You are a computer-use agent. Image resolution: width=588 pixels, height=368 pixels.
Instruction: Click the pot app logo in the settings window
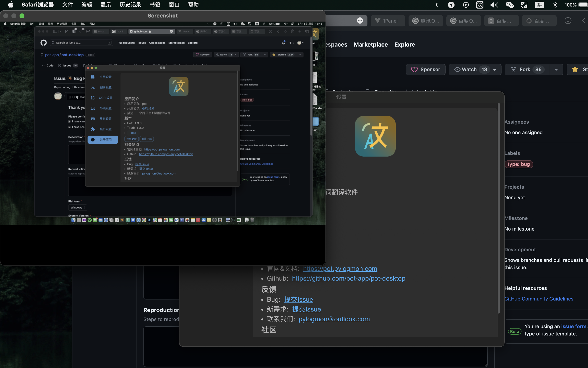[x=375, y=136]
